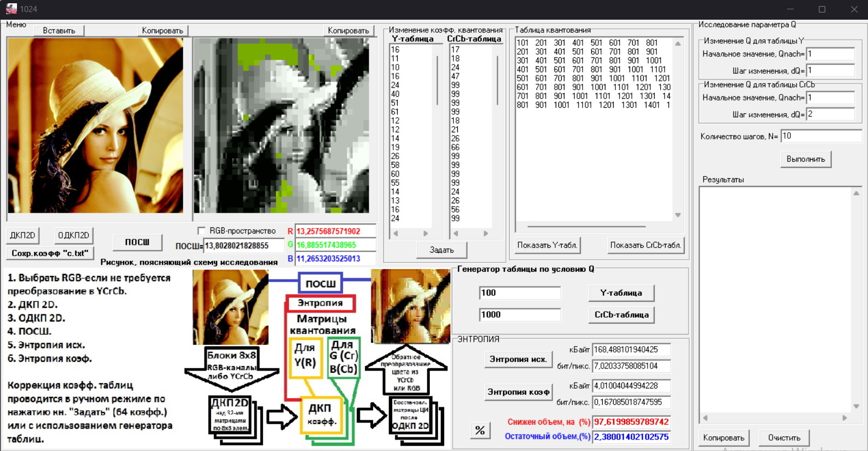Enable the RGB-пространство checkbox
868x451 pixels.
click(x=201, y=231)
